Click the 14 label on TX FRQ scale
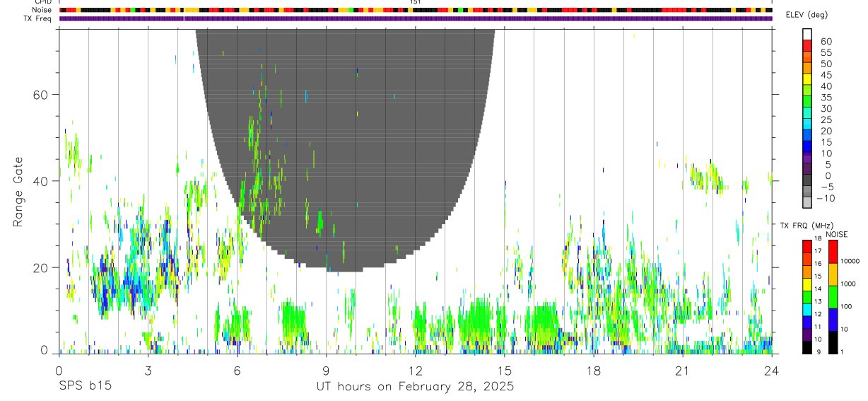868x401 pixels. [x=818, y=289]
